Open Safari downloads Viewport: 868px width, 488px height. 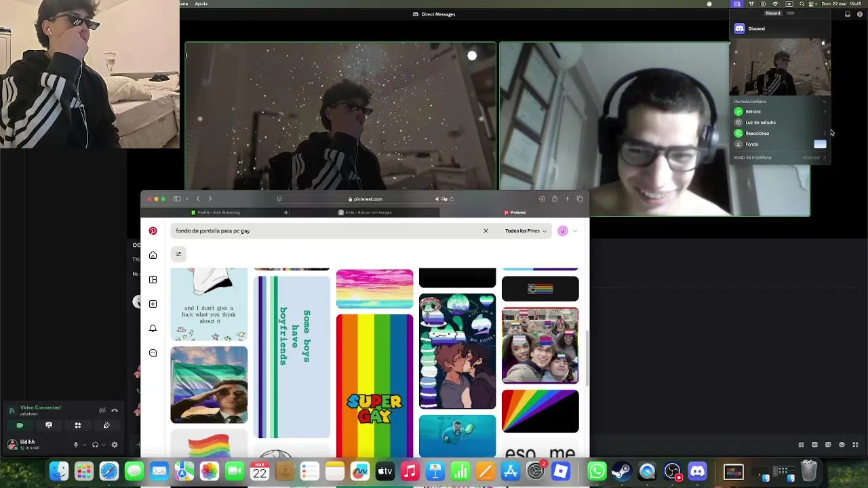click(542, 199)
